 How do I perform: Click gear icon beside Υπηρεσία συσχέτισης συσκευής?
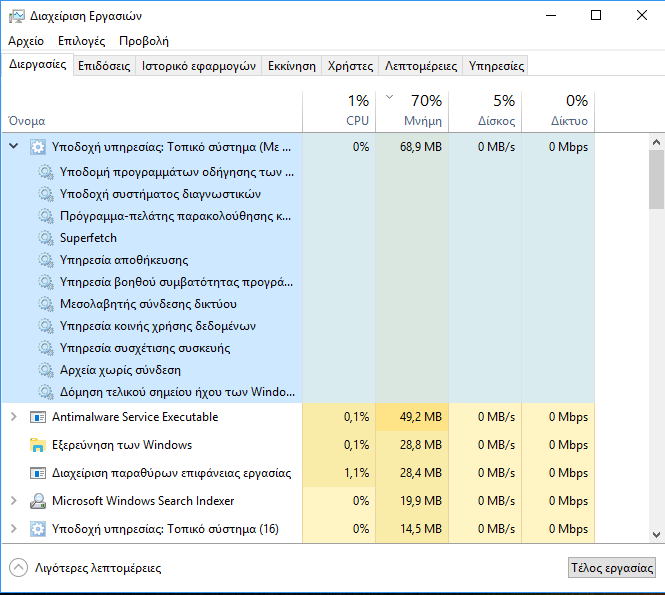46,349
